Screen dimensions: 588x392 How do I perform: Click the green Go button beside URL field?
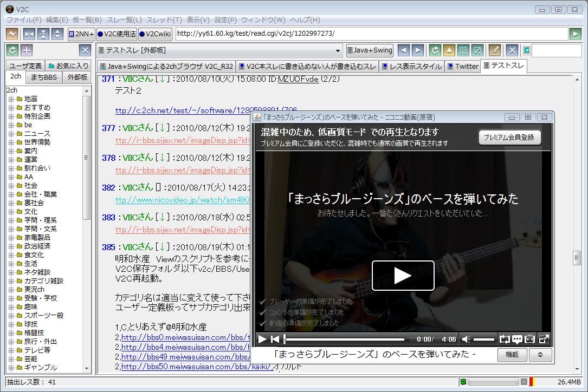tap(575, 34)
